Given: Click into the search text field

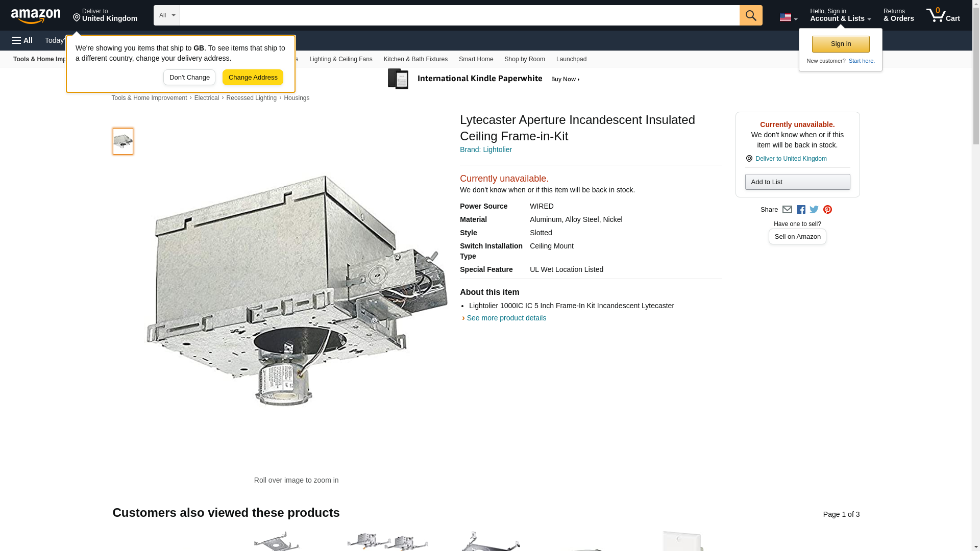Looking at the screenshot, I should tap(459, 15).
